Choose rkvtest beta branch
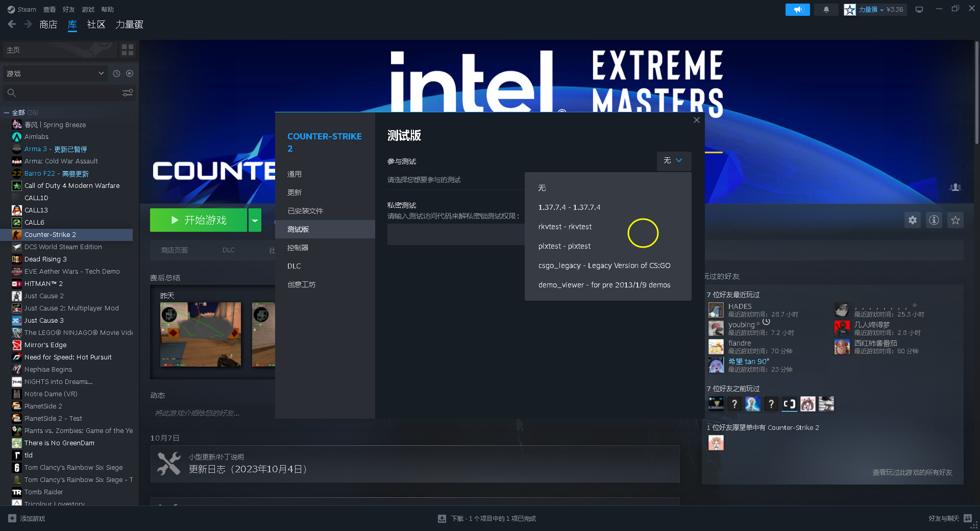This screenshot has width=980, height=531. pos(608,227)
